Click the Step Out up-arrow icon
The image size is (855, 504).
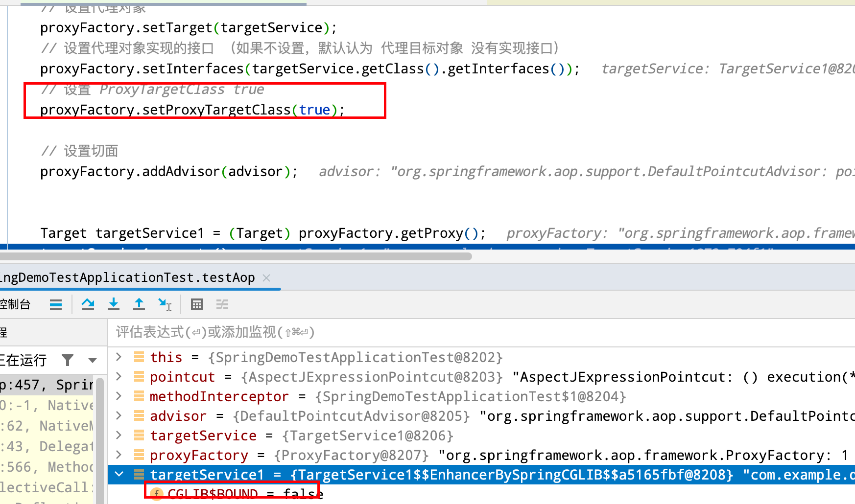tap(139, 304)
